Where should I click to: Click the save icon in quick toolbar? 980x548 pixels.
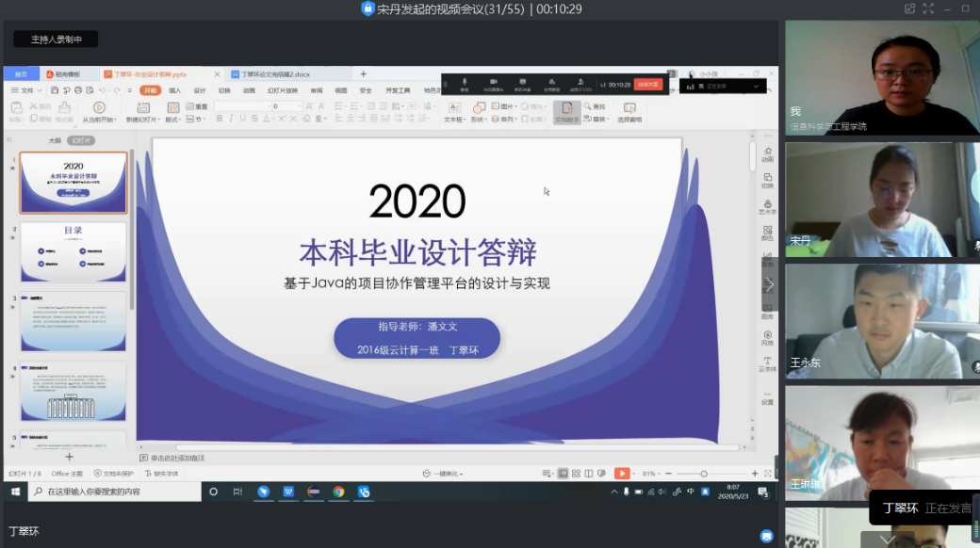[x=55, y=90]
